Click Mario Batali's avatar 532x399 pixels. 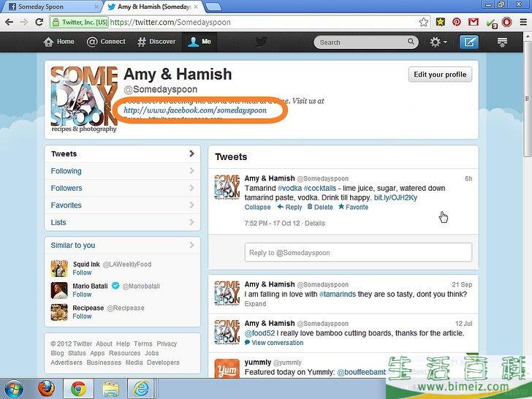point(59,290)
